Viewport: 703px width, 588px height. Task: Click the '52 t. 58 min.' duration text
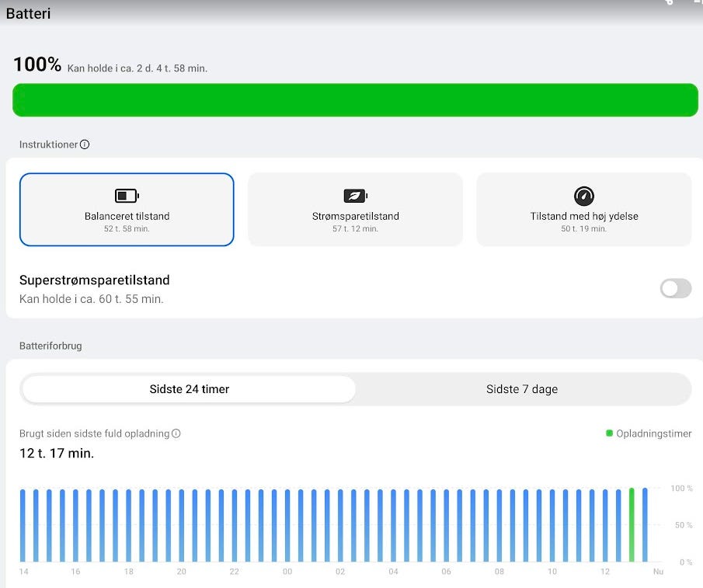(x=127, y=228)
